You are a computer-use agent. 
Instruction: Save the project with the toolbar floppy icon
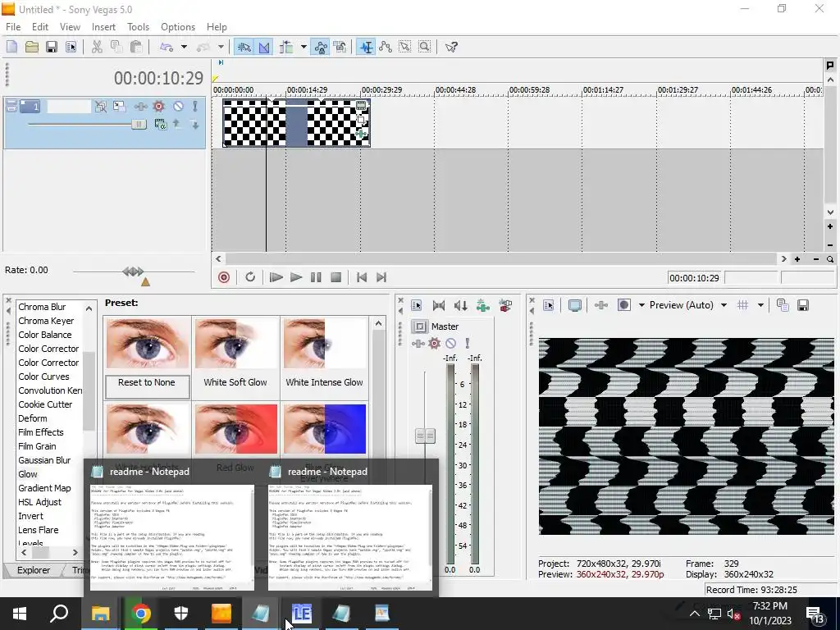click(x=52, y=47)
